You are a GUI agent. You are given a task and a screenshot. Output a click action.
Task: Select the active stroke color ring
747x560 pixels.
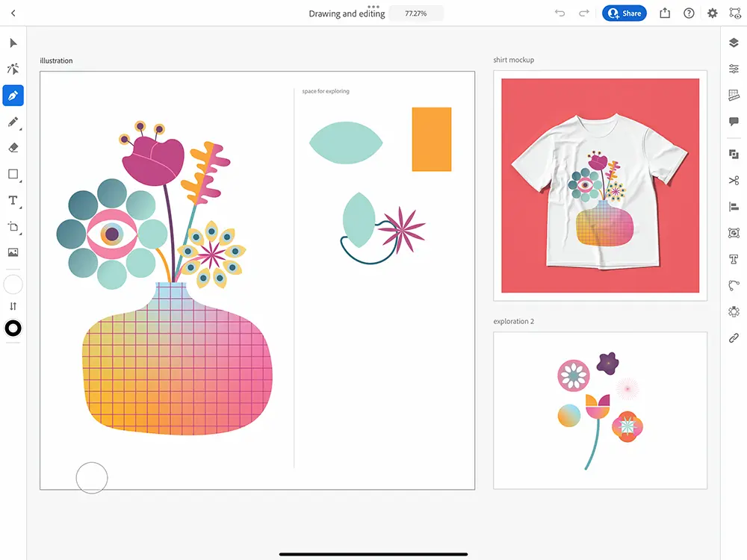click(13, 329)
